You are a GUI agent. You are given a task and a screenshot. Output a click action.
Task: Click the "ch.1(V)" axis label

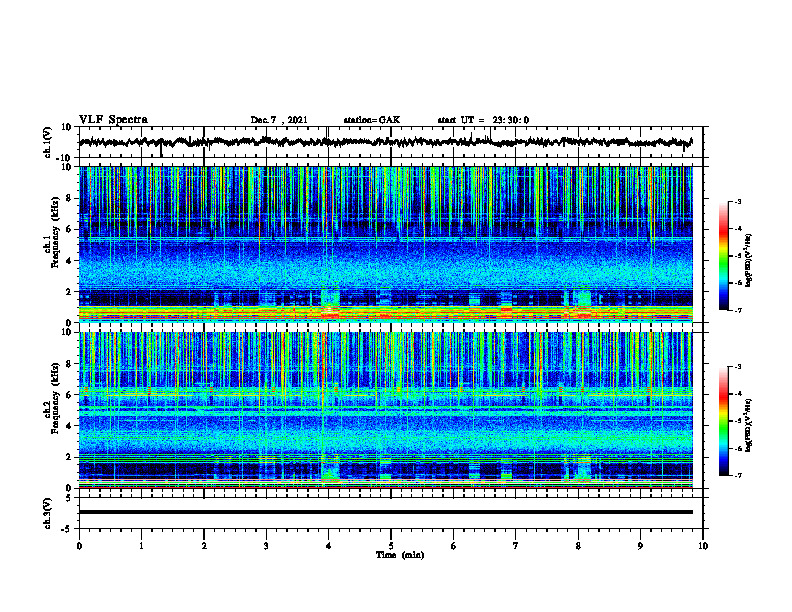[x=48, y=142]
